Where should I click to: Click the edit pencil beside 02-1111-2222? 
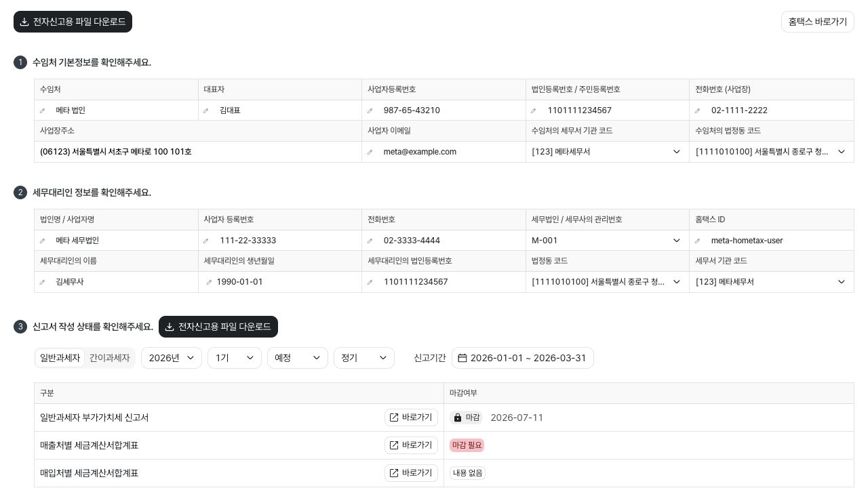click(698, 110)
